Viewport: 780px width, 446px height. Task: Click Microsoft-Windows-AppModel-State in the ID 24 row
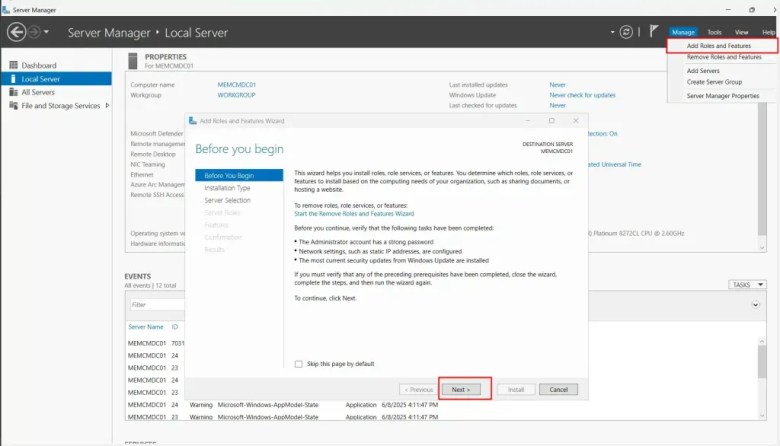[x=268, y=405]
